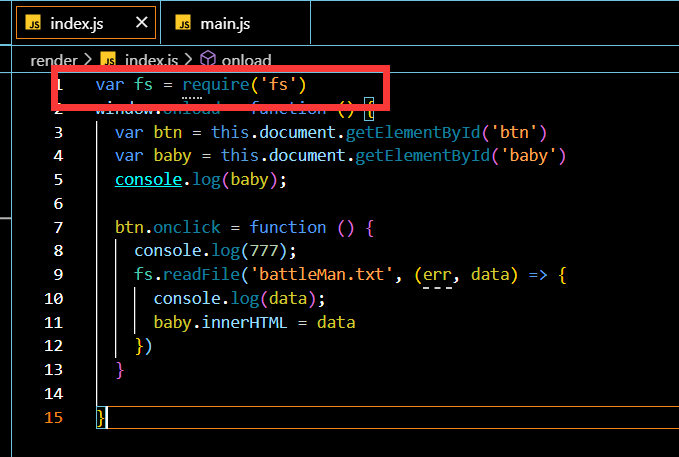
Task: Click the 'fs' string on line 1
Action: 278,84
